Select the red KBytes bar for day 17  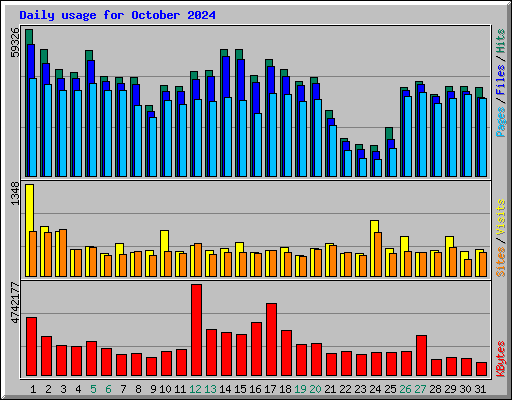[271, 340]
